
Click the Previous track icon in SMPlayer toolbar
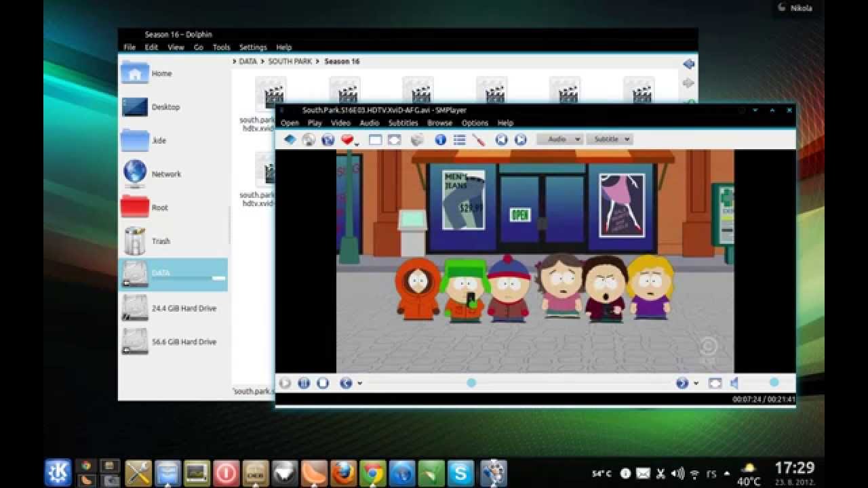[501, 140]
